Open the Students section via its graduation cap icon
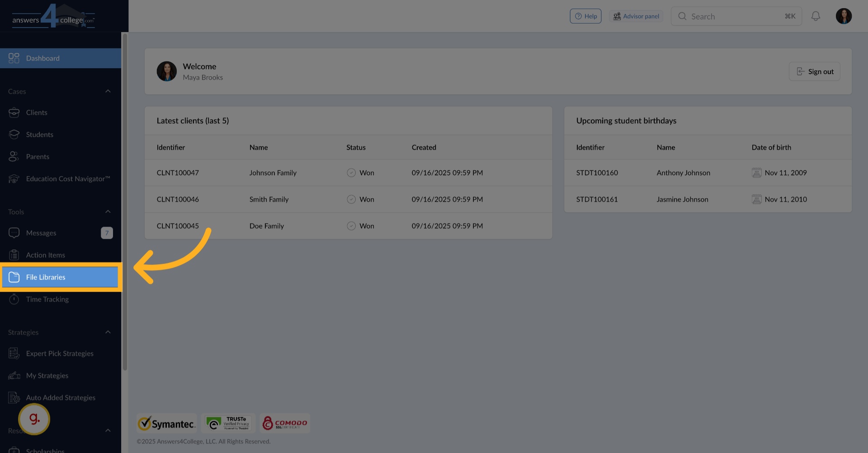Screen dimensions: 868x453 click(14, 134)
